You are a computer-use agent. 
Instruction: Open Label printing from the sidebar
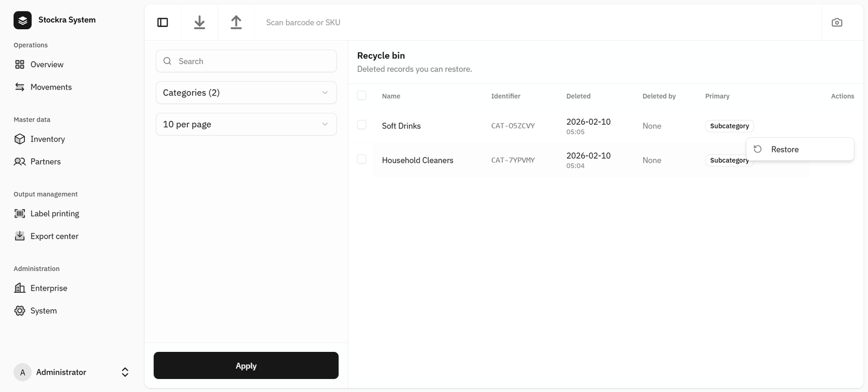coord(54,214)
